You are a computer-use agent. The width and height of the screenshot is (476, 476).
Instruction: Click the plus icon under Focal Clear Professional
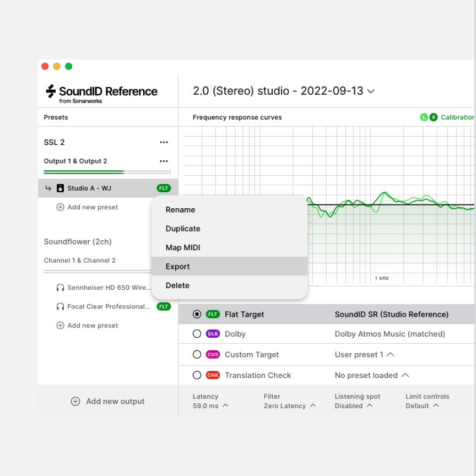point(60,326)
